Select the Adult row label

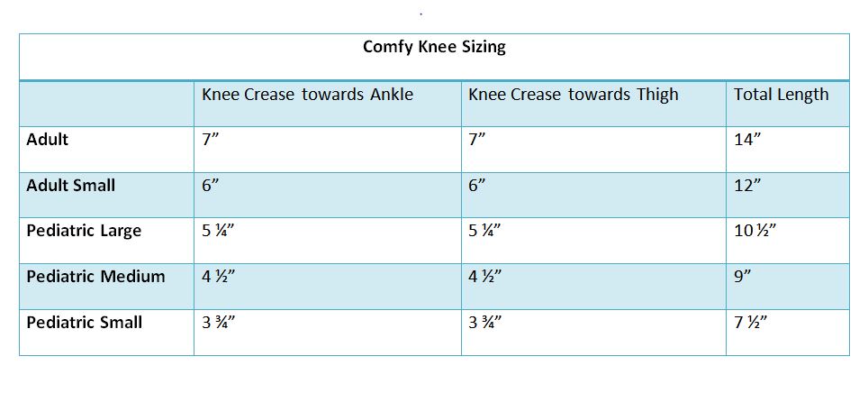(x=48, y=140)
